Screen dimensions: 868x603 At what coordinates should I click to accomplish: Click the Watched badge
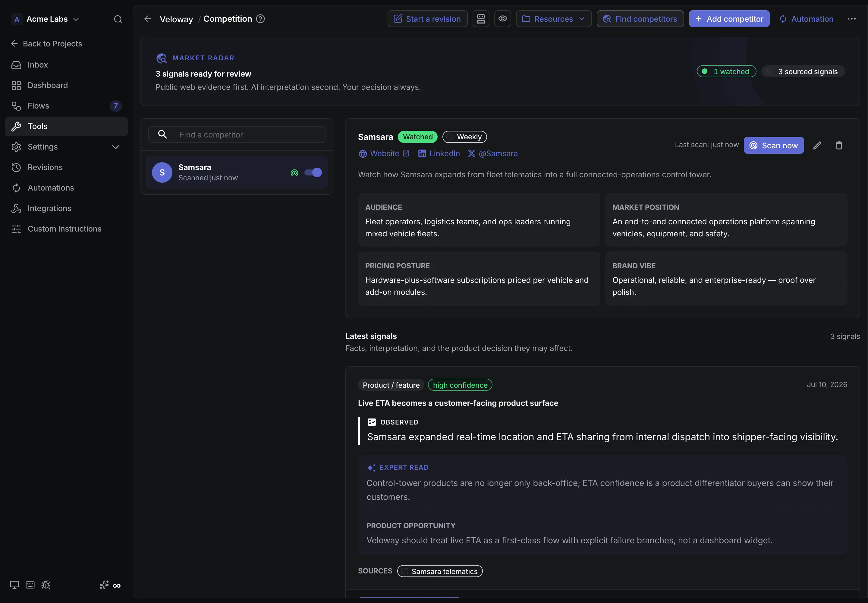[x=417, y=137]
